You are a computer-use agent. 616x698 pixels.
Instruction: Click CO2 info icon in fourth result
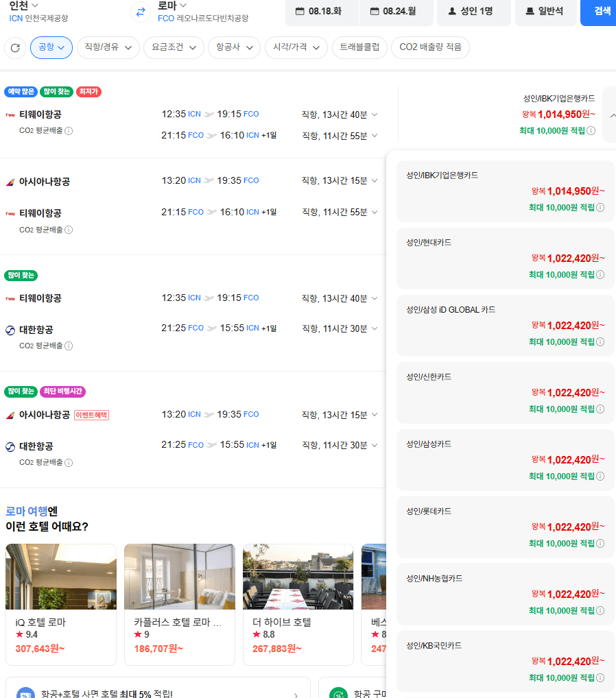pos(69,463)
